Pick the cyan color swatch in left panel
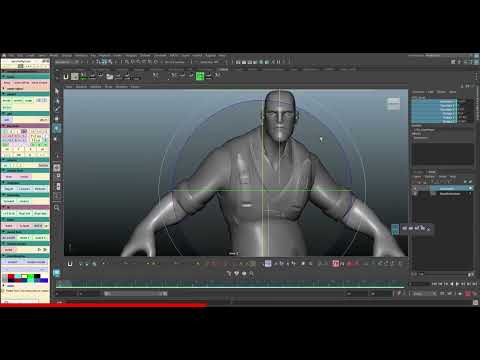480x360 pixels. coord(18,276)
